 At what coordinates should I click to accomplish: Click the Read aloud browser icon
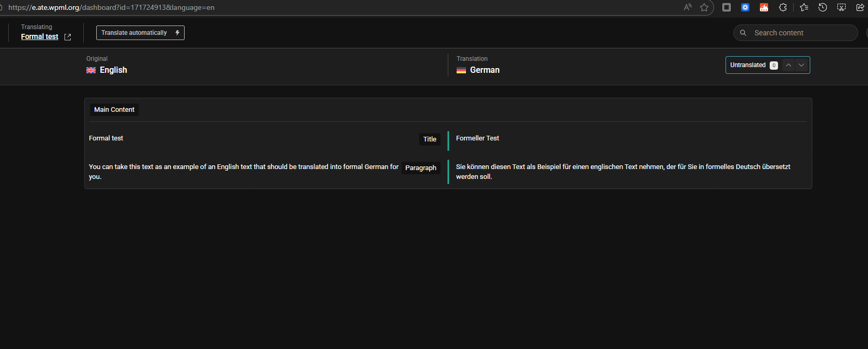tap(688, 7)
